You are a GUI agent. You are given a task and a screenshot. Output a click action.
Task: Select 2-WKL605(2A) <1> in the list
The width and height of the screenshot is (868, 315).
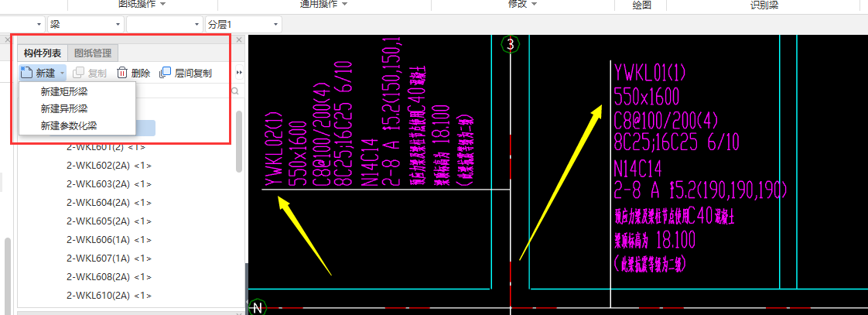[x=108, y=221]
